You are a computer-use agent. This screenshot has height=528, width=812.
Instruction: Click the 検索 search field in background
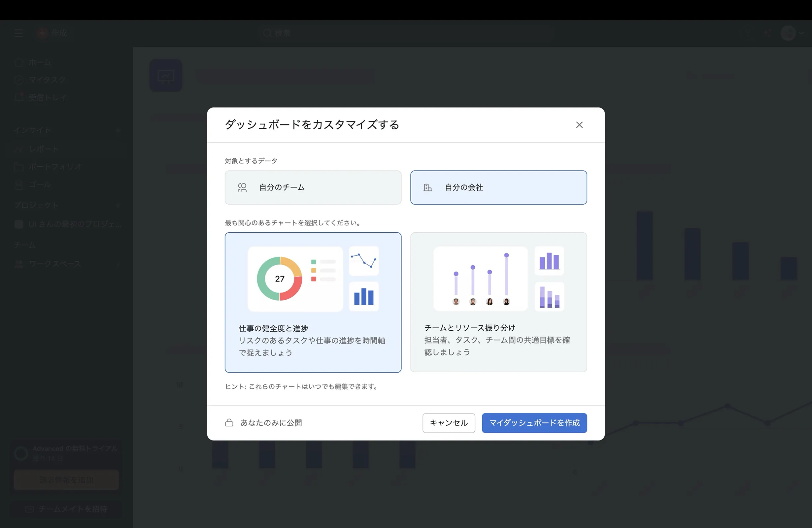[x=406, y=33]
